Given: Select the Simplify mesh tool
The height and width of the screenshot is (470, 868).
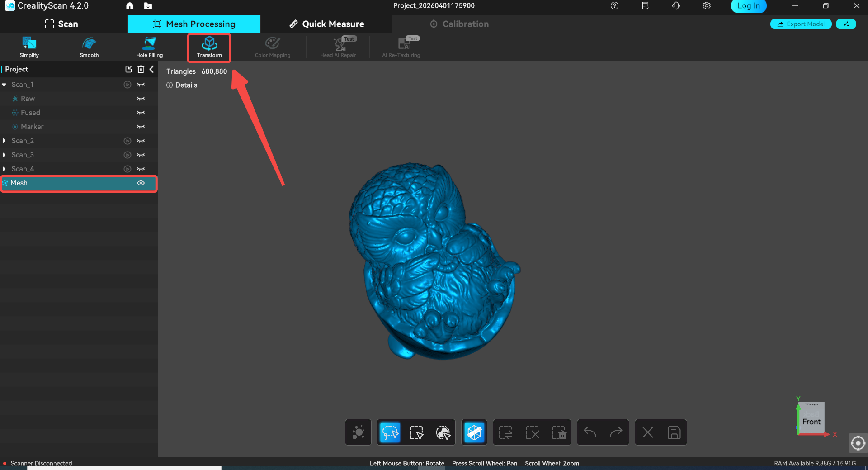Looking at the screenshot, I should [x=29, y=47].
